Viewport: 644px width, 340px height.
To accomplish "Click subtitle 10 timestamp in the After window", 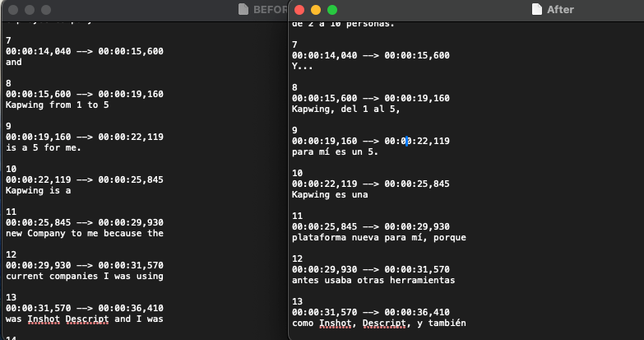I will [371, 184].
